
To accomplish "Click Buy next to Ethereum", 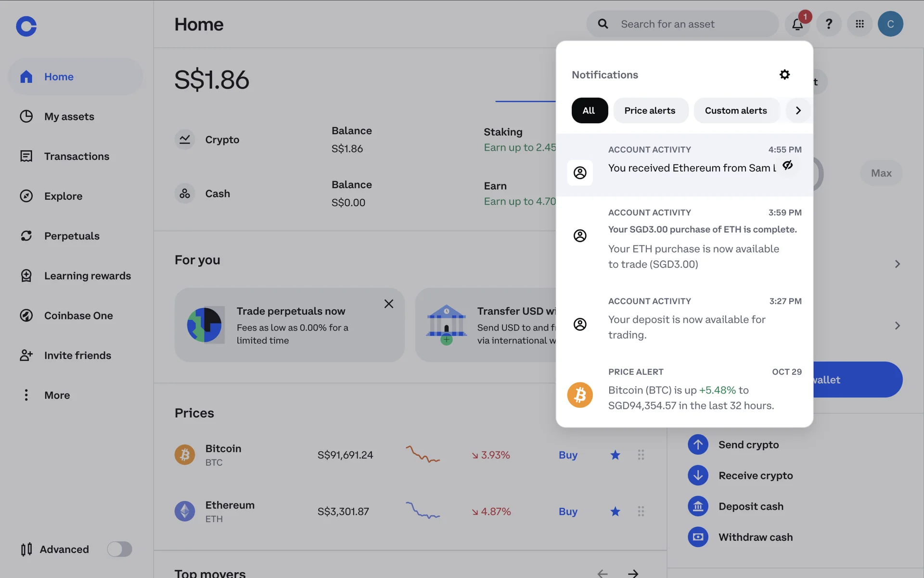I will 568,512.
